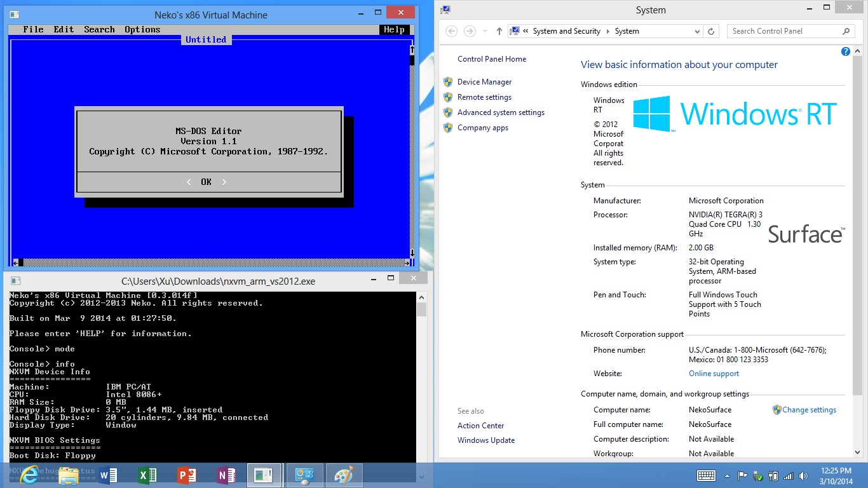This screenshot has width=868, height=488.
Task: Open network signal tray icon
Action: tap(789, 475)
